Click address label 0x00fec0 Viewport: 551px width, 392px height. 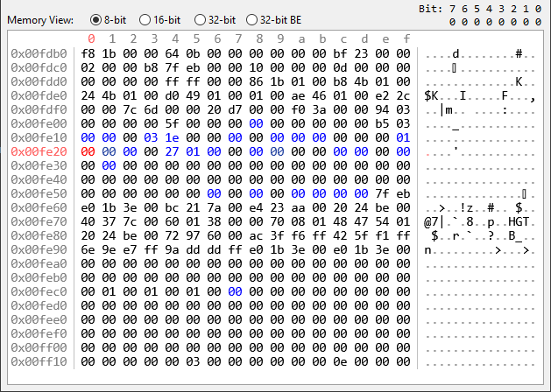(x=39, y=291)
